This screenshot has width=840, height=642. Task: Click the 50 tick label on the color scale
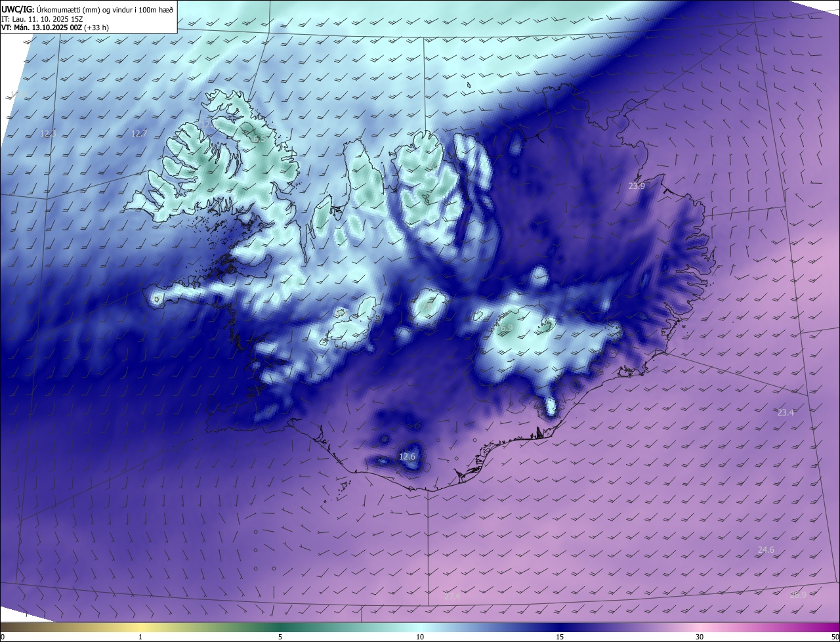pyautogui.click(x=835, y=637)
